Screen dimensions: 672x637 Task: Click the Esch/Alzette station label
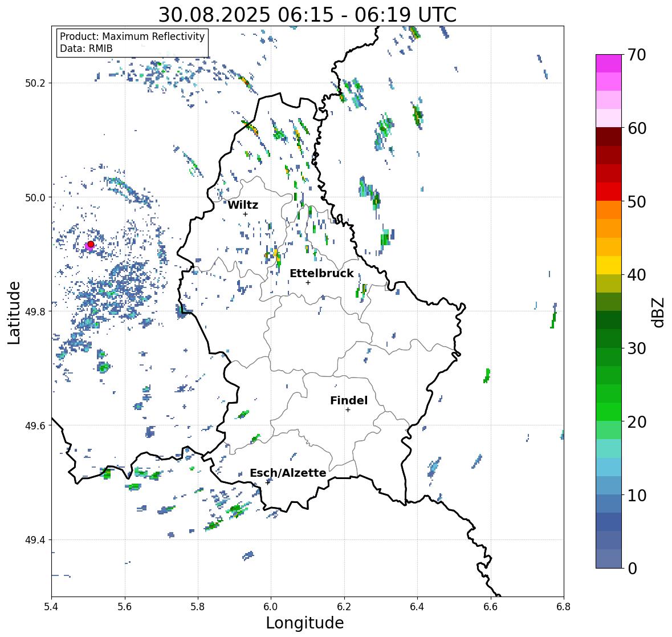point(288,473)
